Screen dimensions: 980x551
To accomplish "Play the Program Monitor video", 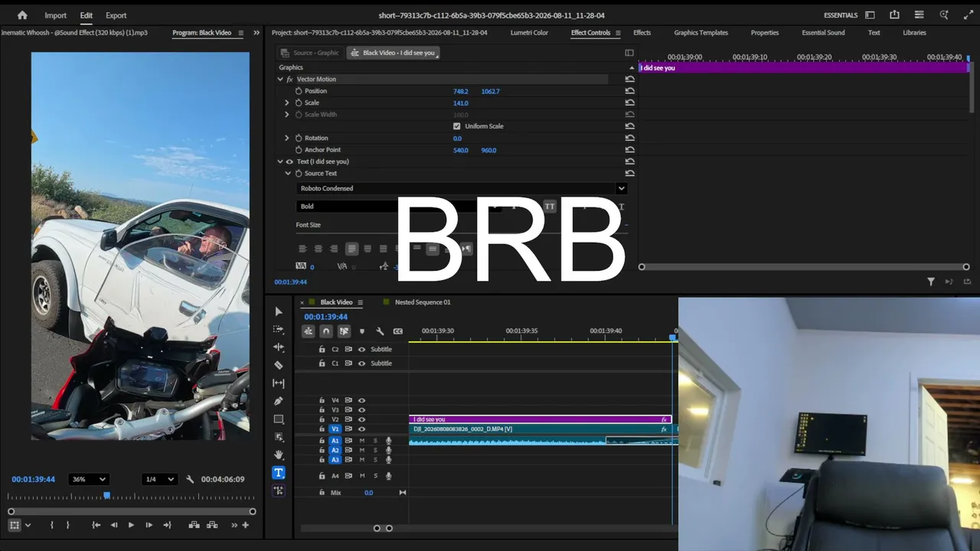I will point(131,525).
